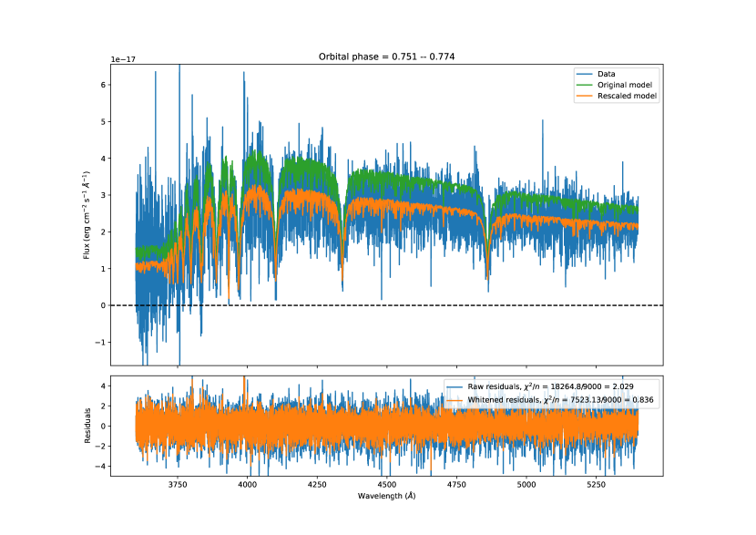
Task: Click the "1e−17" exponent label
Action: (124, 59)
